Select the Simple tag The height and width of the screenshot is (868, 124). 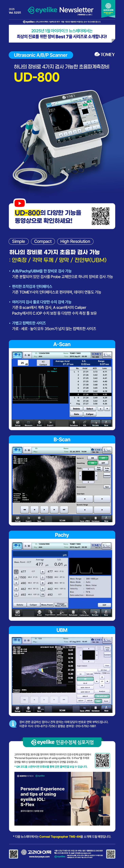click(x=19, y=241)
